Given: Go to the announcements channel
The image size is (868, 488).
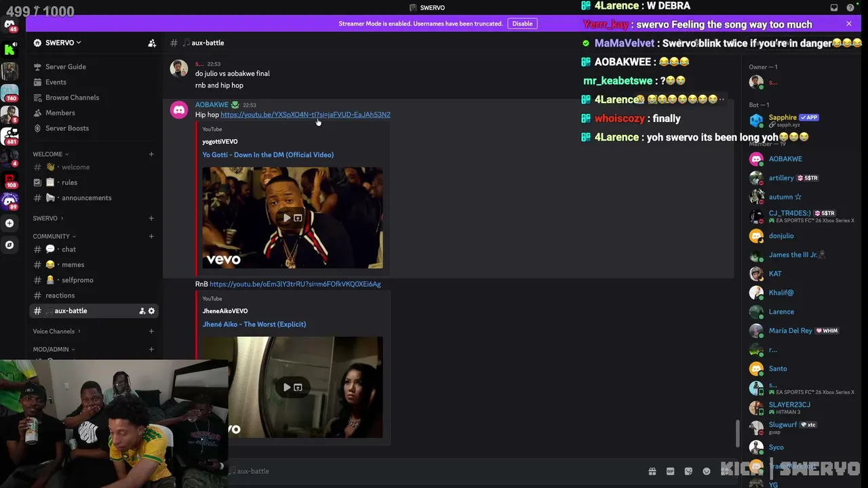Looking at the screenshot, I should (x=94, y=198).
